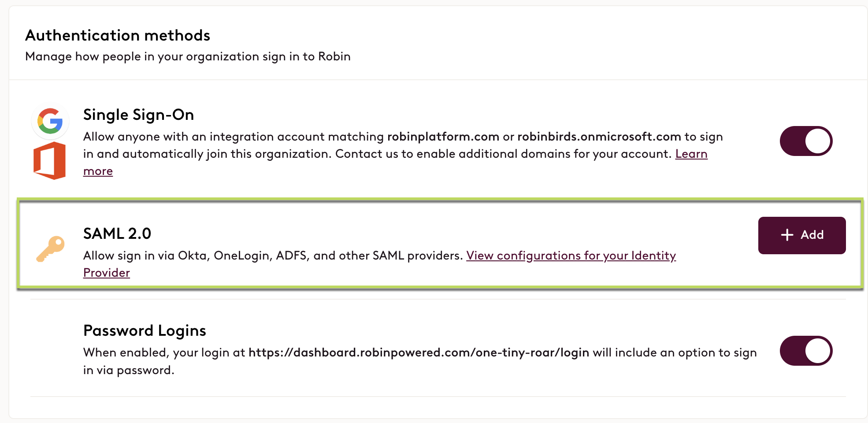Click the Microsoft Office logo icon
Screen dimensions: 868x423
(x=50, y=160)
